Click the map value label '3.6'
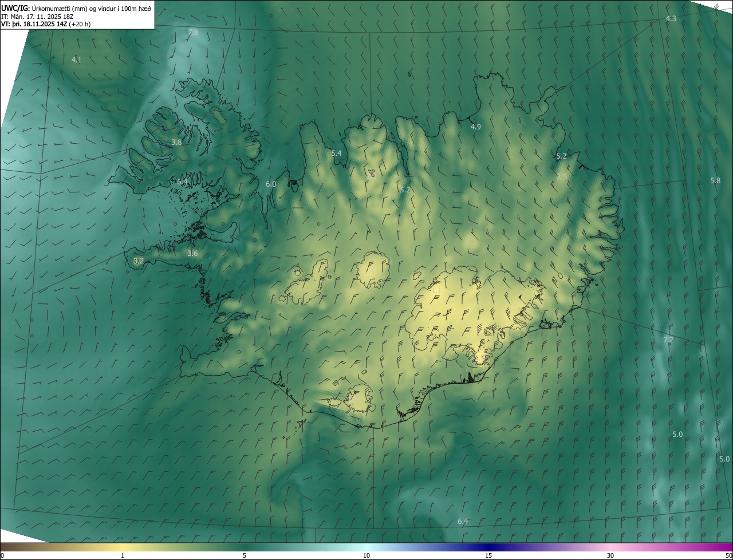The width and height of the screenshot is (733, 560). click(x=192, y=253)
